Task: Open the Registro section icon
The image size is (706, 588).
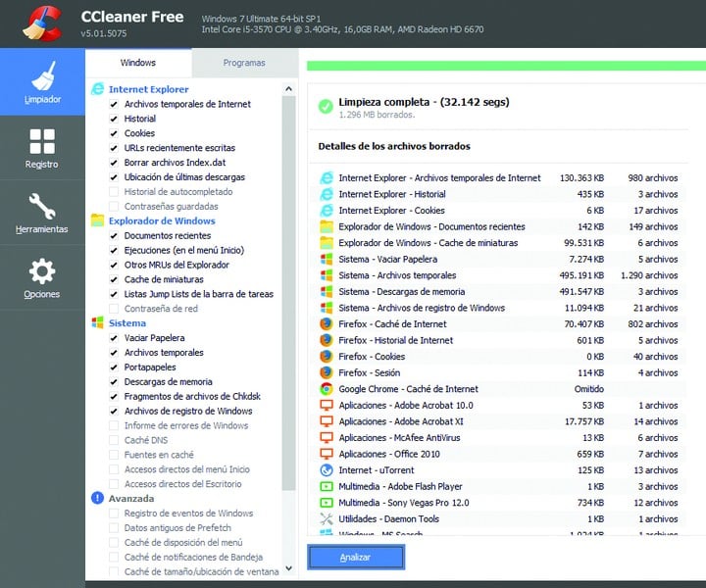Action: click(42, 141)
